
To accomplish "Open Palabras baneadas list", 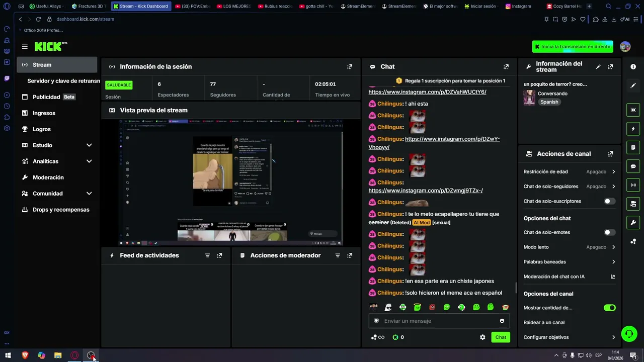I will pyautogui.click(x=569, y=262).
